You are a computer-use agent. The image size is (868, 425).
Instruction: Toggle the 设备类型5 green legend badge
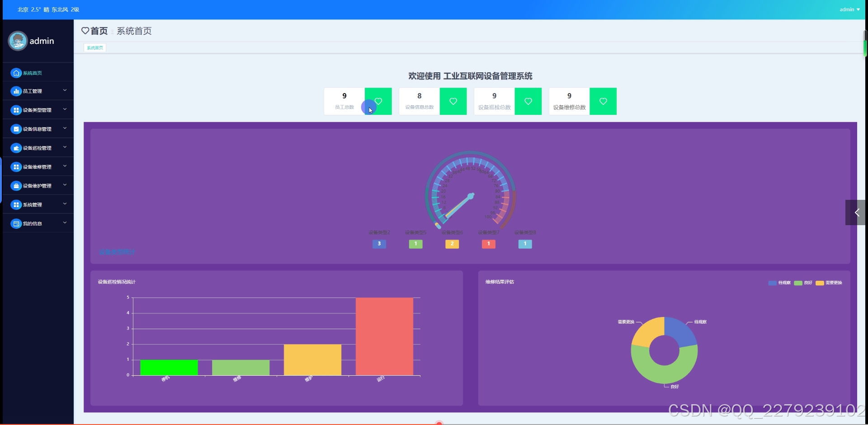(x=415, y=244)
